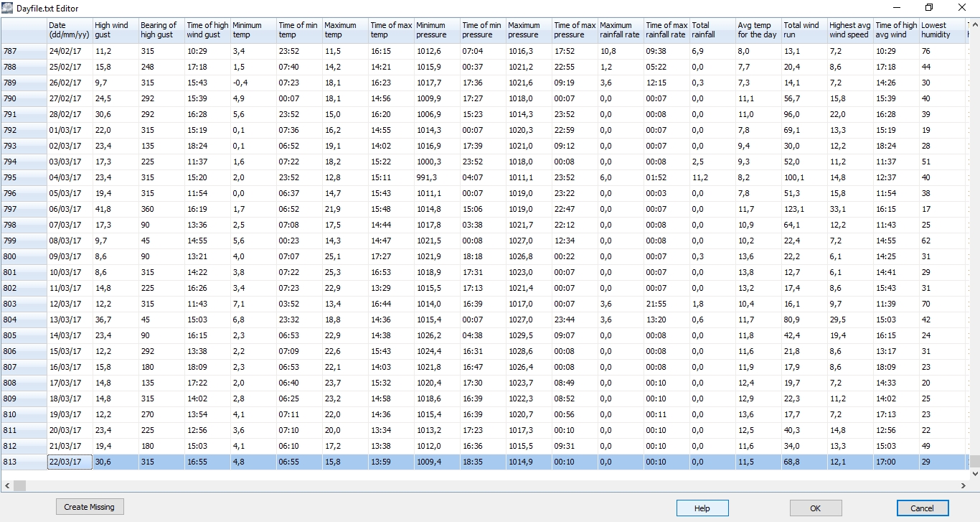Screen dimensions: 980x522
Task: Open Help for the dayfile editor
Action: click(702, 508)
